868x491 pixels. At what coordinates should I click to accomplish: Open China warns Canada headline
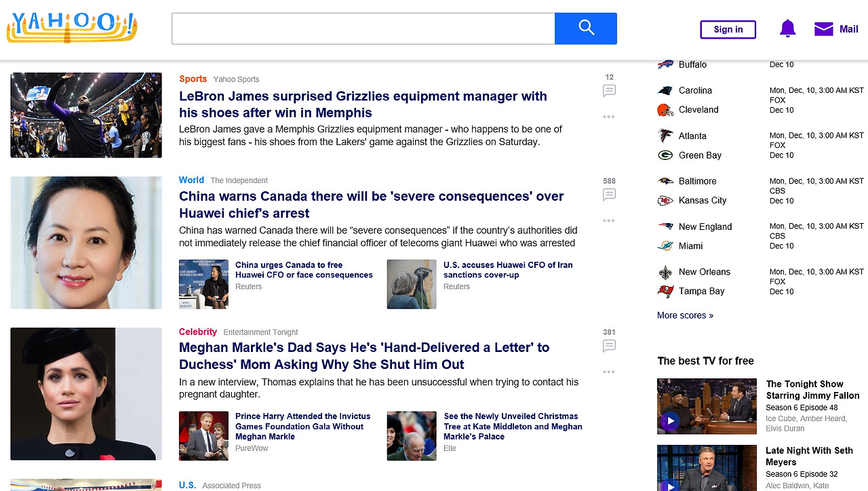[372, 205]
